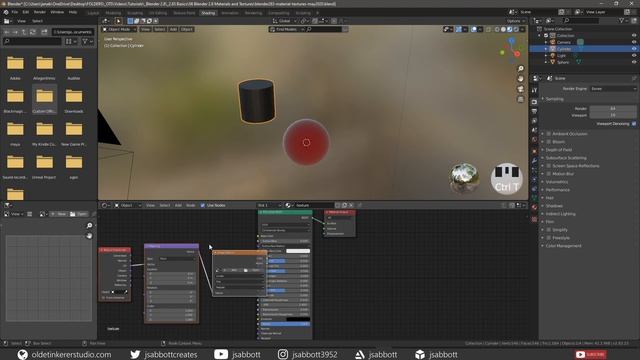640x360 pixels.
Task: Select rendered viewport shading sphere
Action: click(x=516, y=29)
